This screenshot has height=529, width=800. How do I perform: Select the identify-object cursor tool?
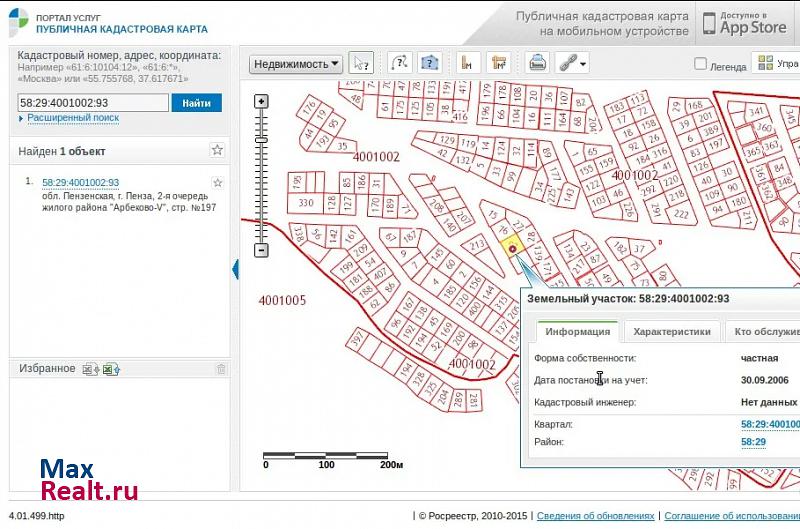[x=362, y=63]
